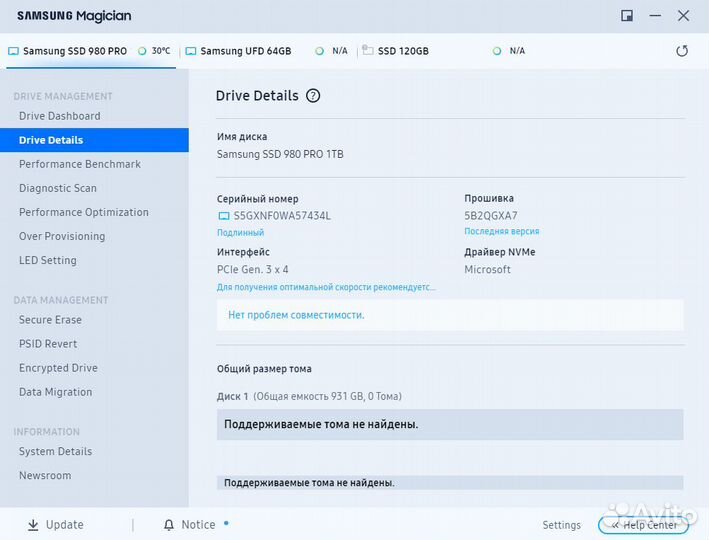
Task: Open Performance Benchmark page
Action: 80,164
